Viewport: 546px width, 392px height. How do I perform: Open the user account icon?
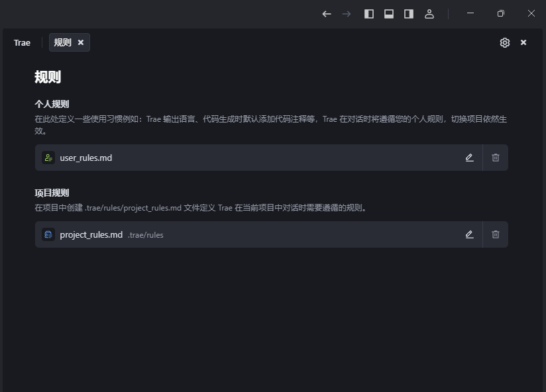(x=429, y=14)
